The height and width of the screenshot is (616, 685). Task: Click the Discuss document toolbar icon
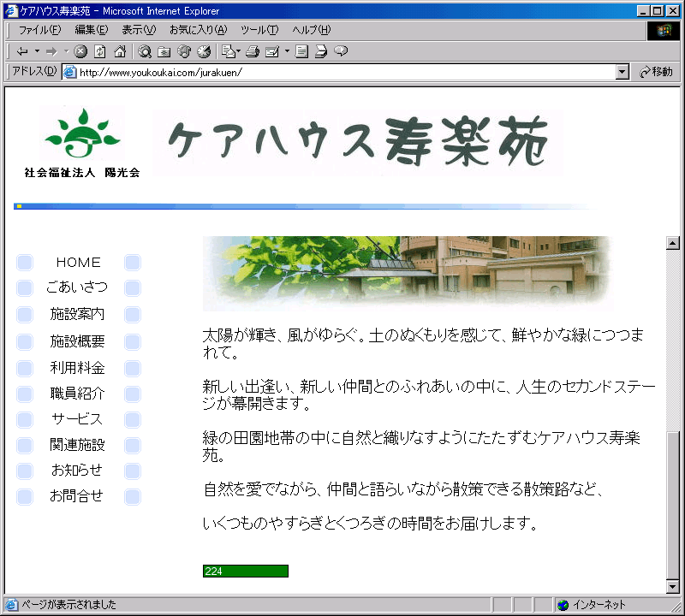[x=301, y=51]
